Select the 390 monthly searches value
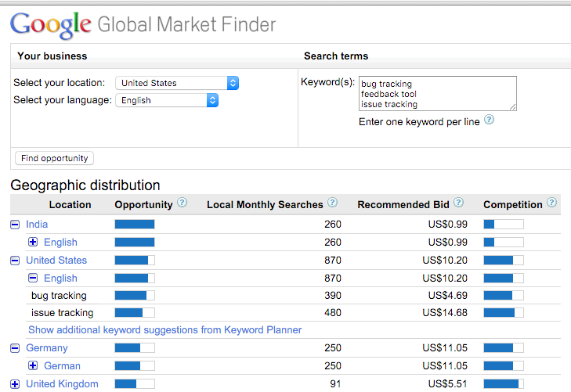The width and height of the screenshot is (571, 392). pyautogui.click(x=333, y=295)
